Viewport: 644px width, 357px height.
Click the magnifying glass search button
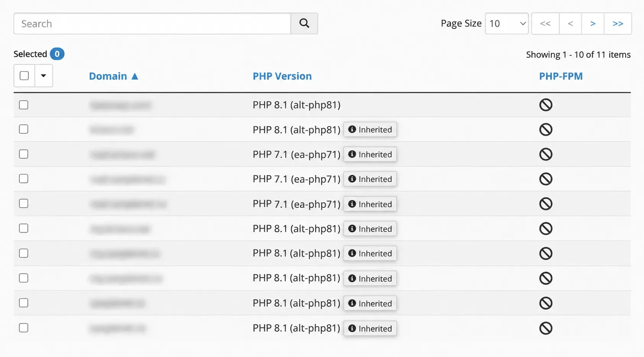304,24
